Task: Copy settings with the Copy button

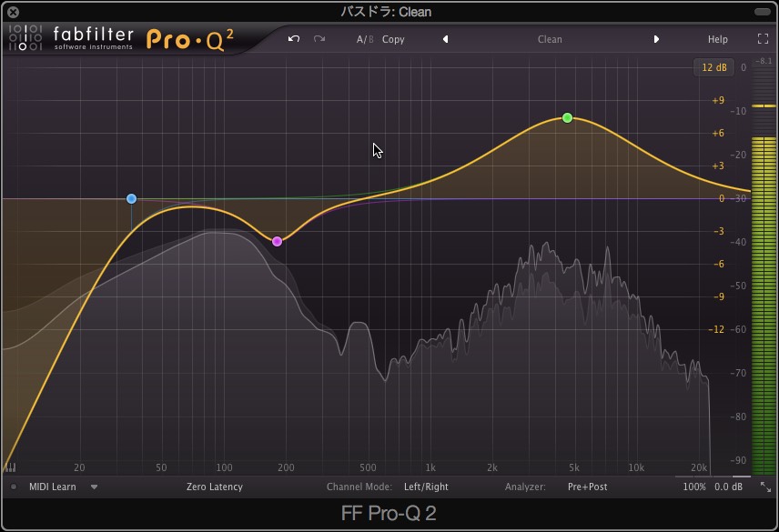Action: (x=393, y=39)
